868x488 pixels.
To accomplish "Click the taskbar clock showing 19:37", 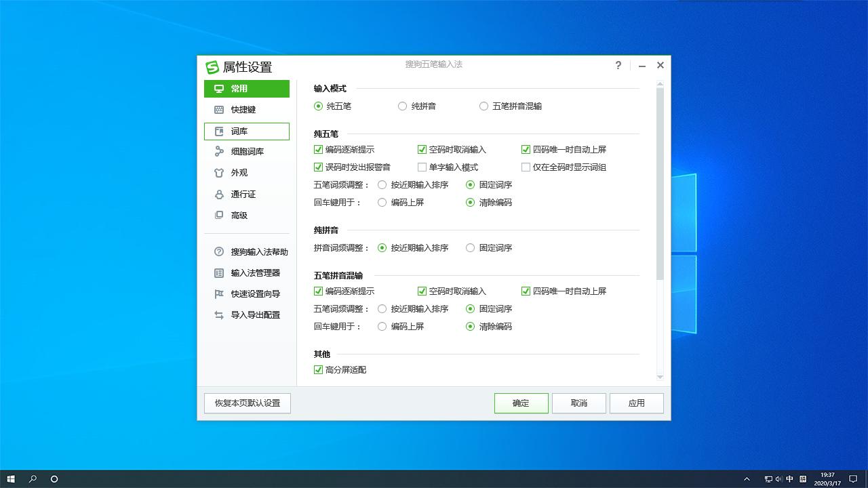I will click(x=827, y=479).
